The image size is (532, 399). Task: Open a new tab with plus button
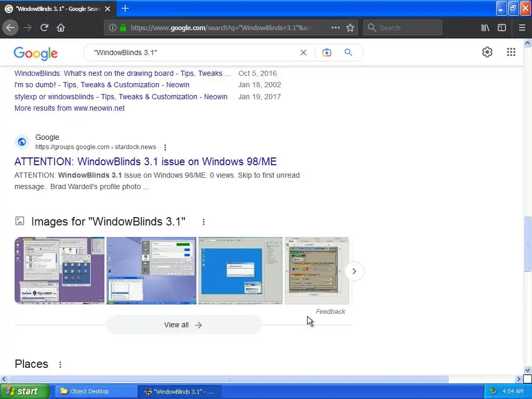click(125, 8)
